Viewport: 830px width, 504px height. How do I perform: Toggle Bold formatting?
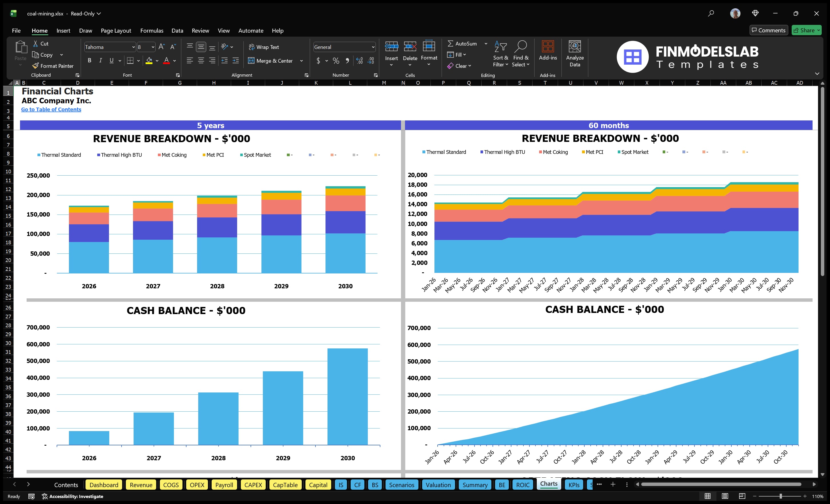(x=89, y=60)
